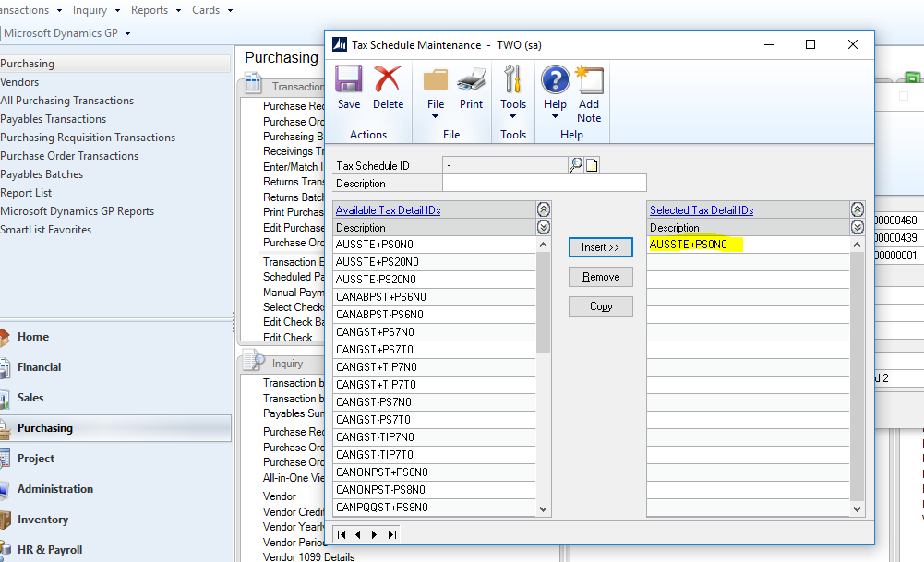
Task: Open Available Tax Detail IDs link
Action: (x=388, y=210)
